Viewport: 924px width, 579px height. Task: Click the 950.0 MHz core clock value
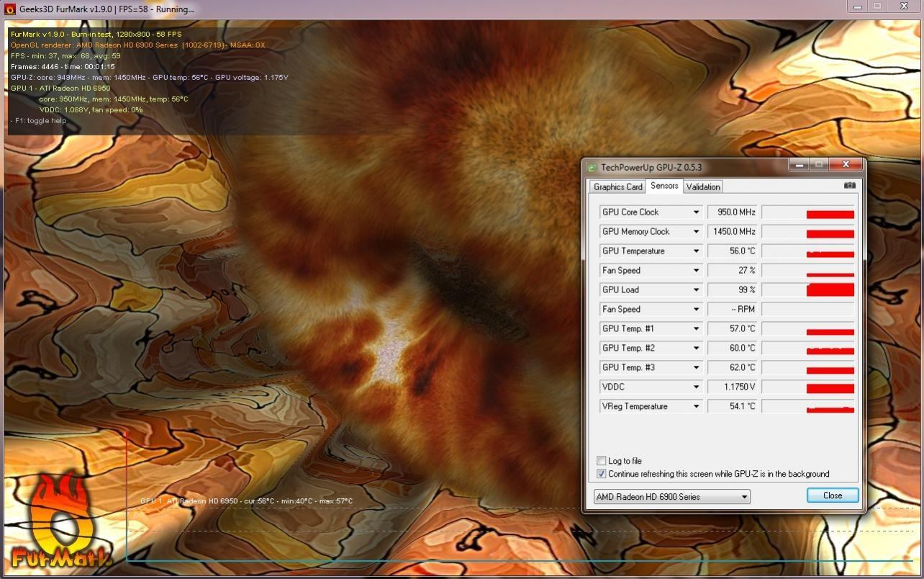pos(733,212)
